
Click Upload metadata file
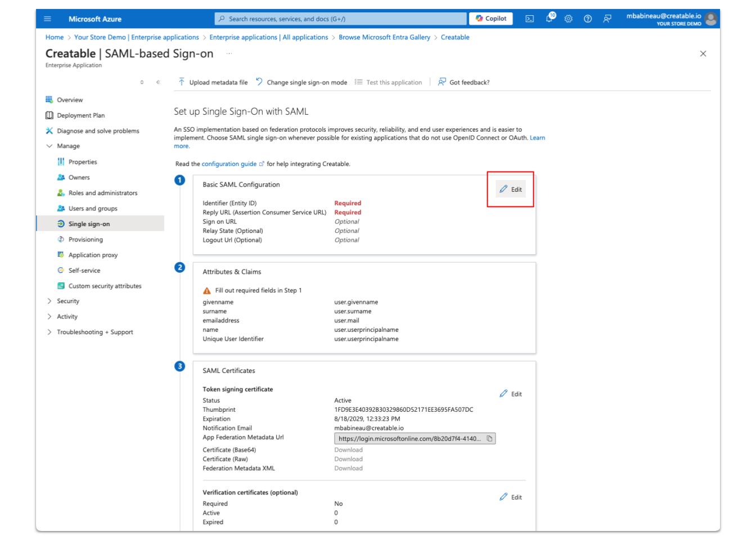pos(213,82)
